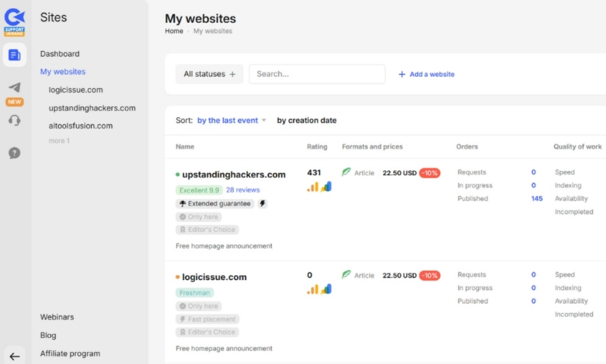606x364 pixels.
Task: Open 28 reviews link
Action: pyautogui.click(x=242, y=190)
